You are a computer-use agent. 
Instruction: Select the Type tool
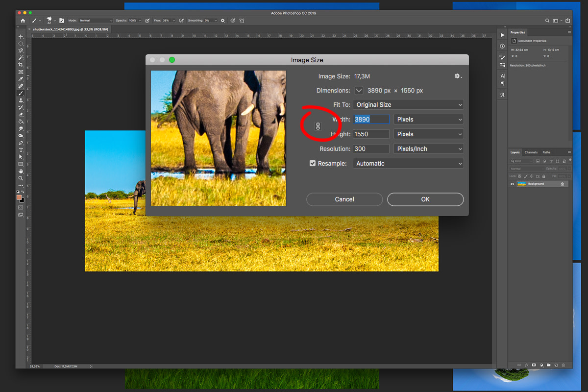21,149
